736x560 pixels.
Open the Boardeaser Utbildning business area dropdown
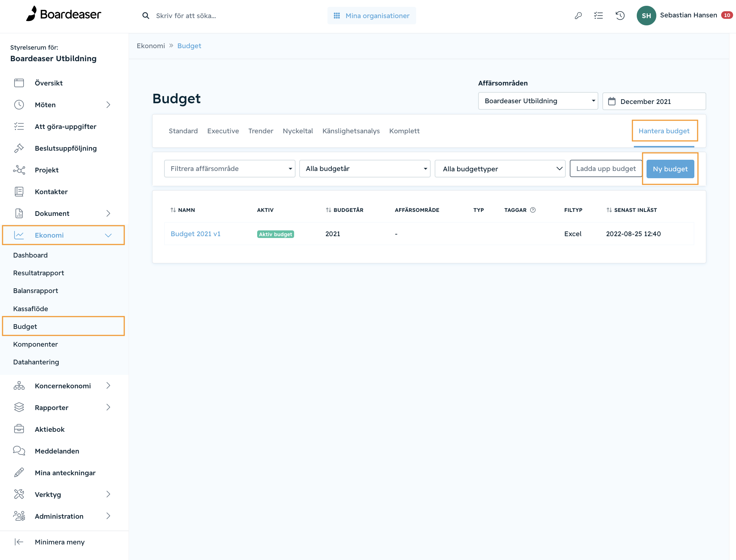click(x=538, y=101)
